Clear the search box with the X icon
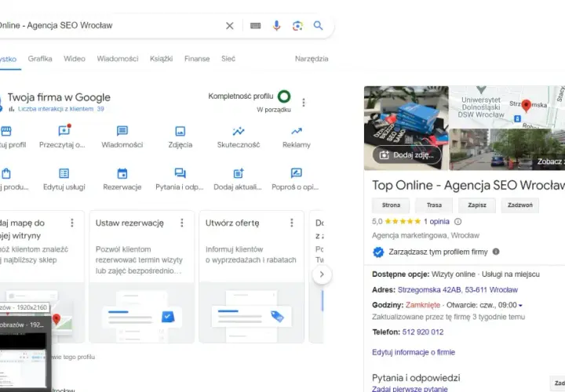Viewport: 565px width, 392px height. click(229, 26)
